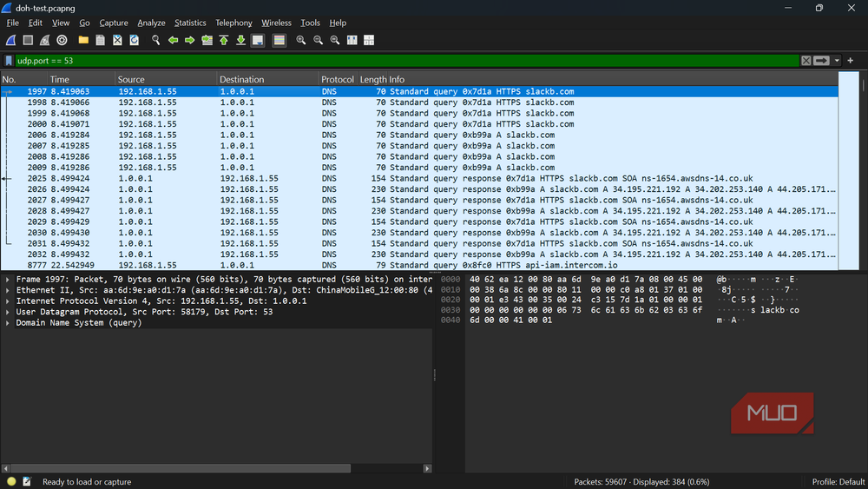Toggle auto-scroll during live capture

pos(258,40)
